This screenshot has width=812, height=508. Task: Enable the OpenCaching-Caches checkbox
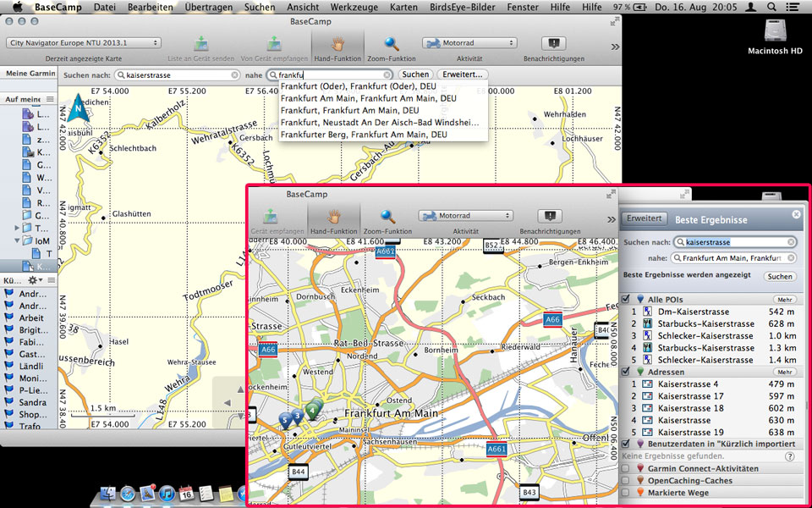pyautogui.click(x=626, y=480)
